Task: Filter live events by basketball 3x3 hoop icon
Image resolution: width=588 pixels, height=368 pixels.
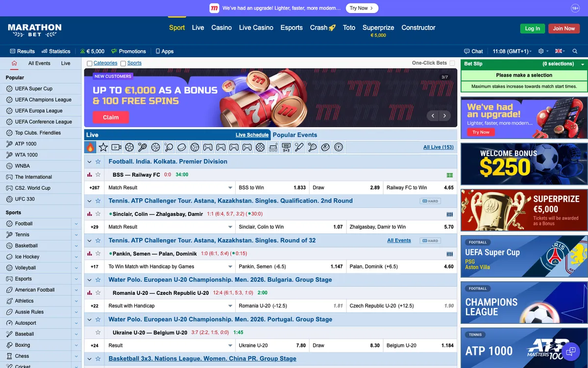Action: pos(286,147)
